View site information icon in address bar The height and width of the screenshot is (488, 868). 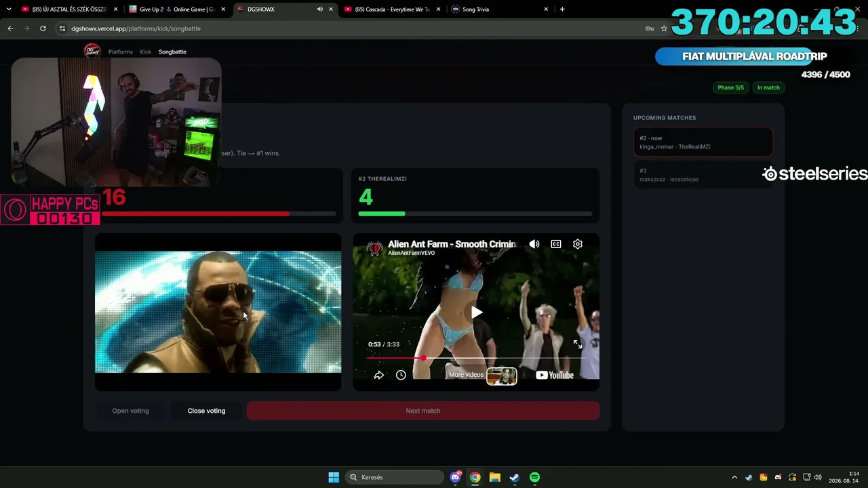pos(62,28)
